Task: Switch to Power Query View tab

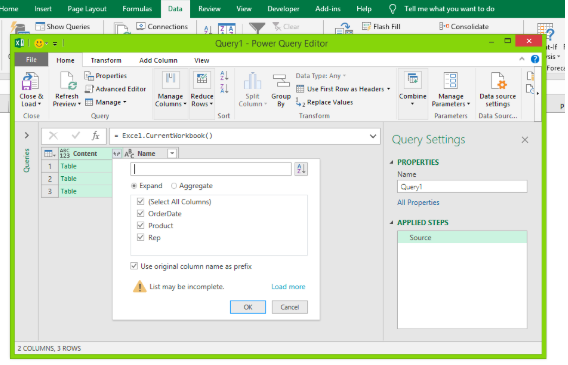Action: point(201,60)
